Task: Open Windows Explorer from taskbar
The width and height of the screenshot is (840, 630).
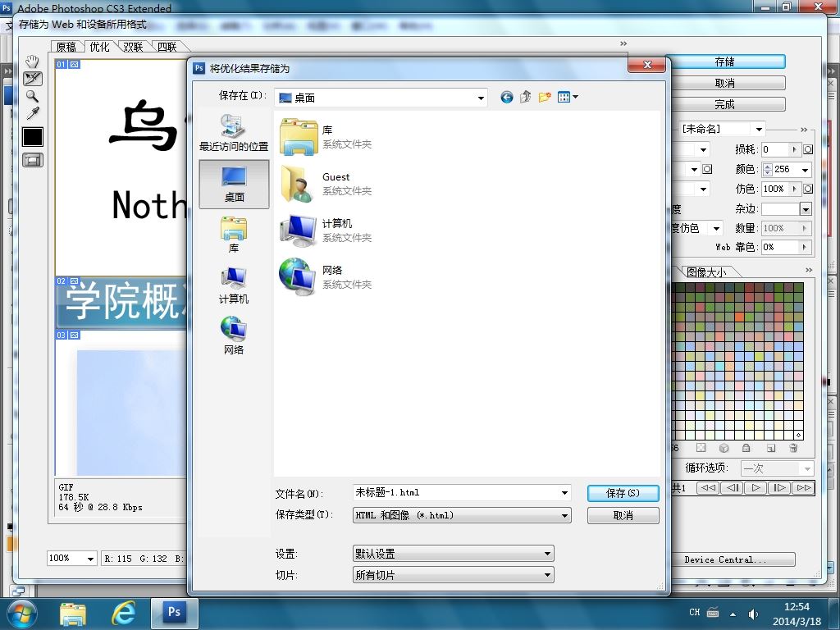Action: (73, 614)
